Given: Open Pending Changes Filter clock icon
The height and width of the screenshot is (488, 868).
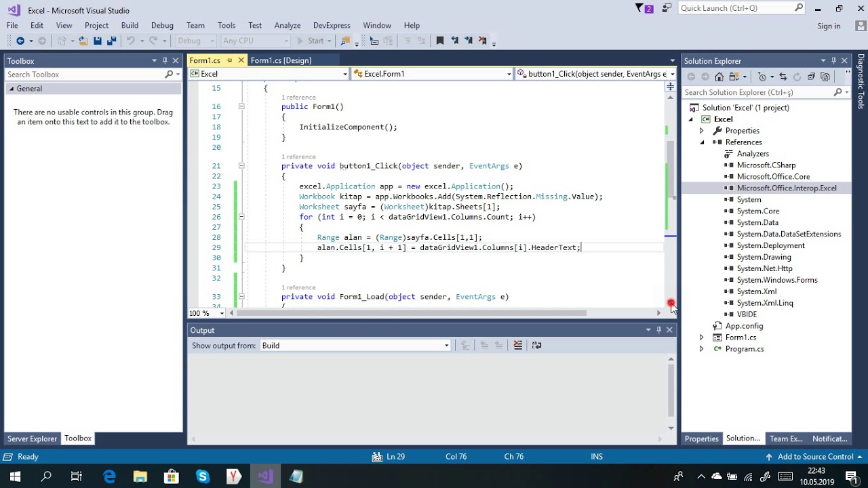Looking at the screenshot, I should 762,77.
